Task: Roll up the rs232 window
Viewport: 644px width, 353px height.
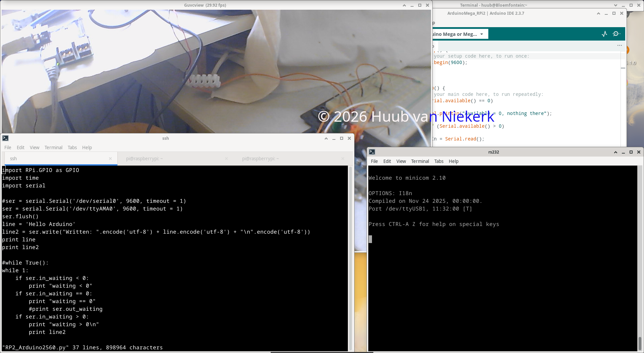Action: 615,152
